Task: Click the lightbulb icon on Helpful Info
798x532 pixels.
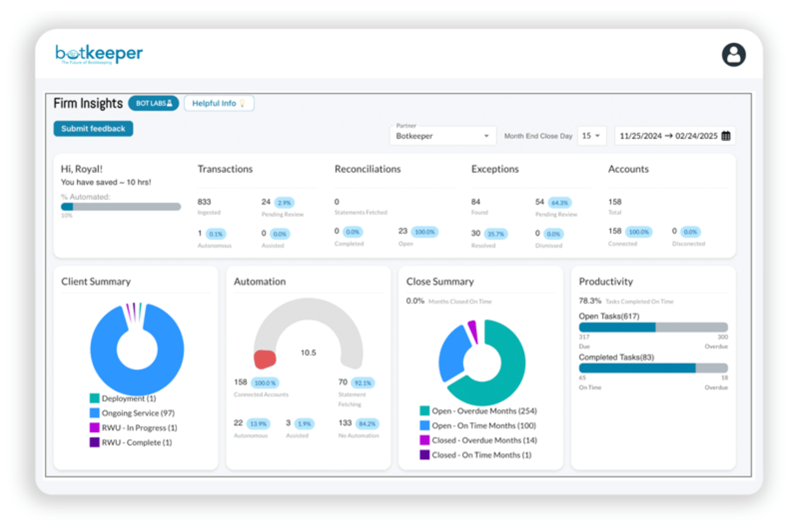Action: pyautogui.click(x=243, y=103)
